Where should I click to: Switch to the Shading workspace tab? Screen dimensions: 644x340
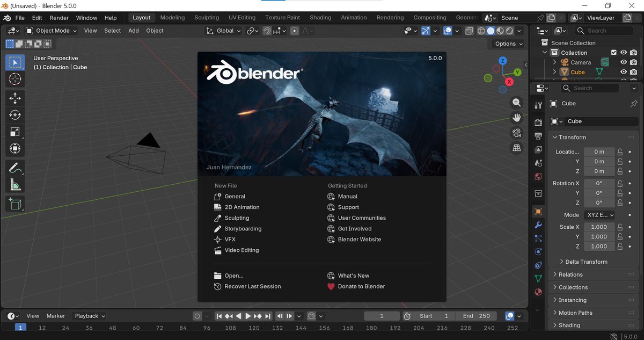tap(320, 18)
